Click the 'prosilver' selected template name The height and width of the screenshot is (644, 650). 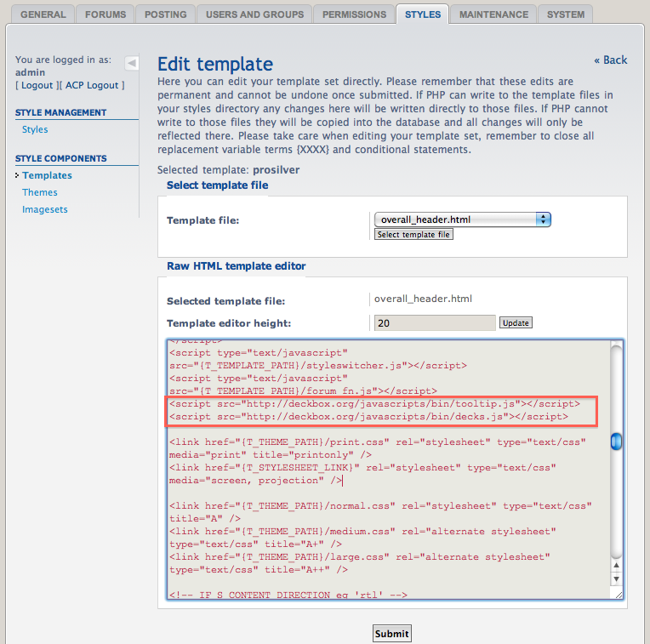(277, 170)
